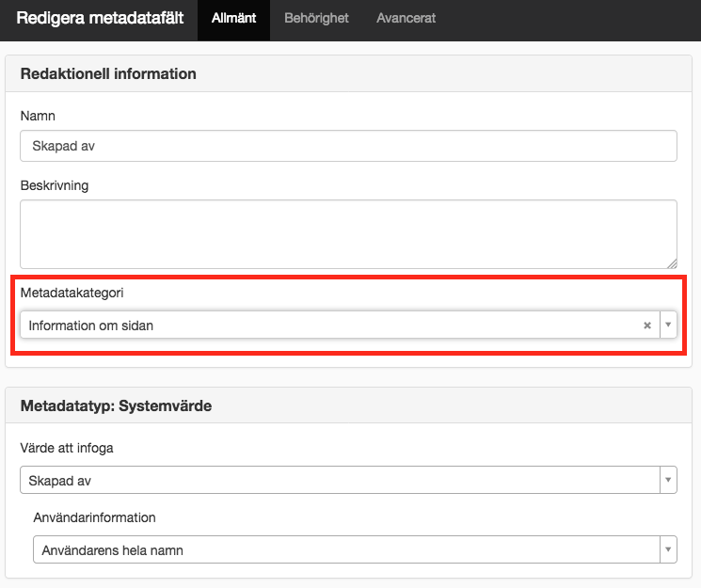Click the Namn label
The height and width of the screenshot is (588, 701).
pos(38,116)
